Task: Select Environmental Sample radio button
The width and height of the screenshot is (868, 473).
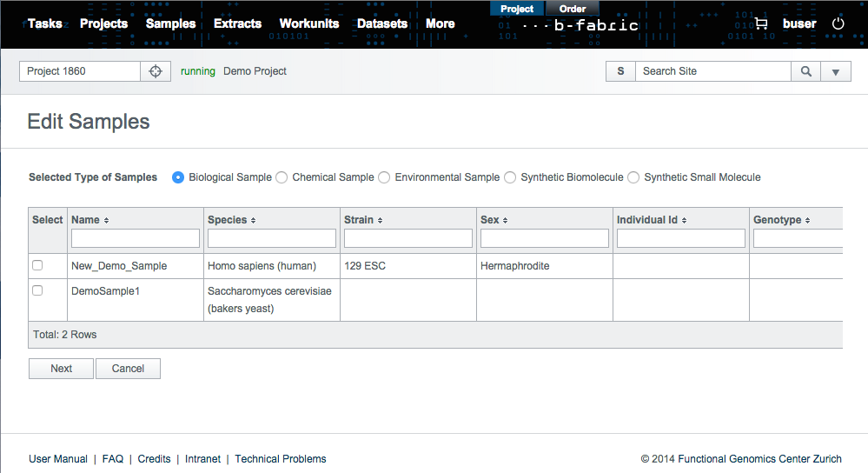Action: click(x=384, y=177)
